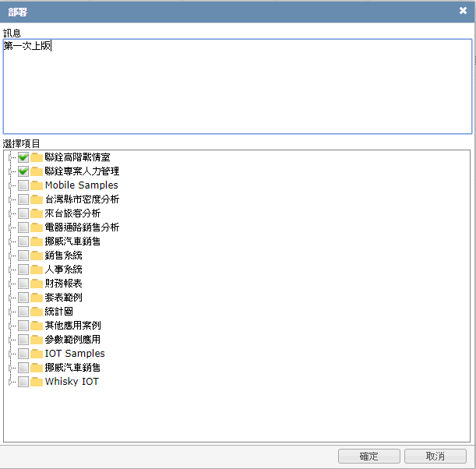
Task: Close the 部署 dialog with the X
Action: [x=463, y=11]
